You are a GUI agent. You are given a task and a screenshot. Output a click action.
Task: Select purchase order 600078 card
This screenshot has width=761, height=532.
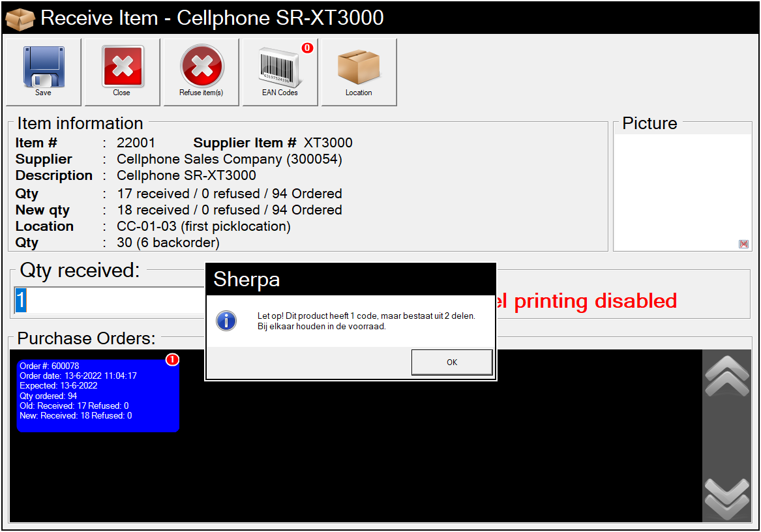click(98, 396)
